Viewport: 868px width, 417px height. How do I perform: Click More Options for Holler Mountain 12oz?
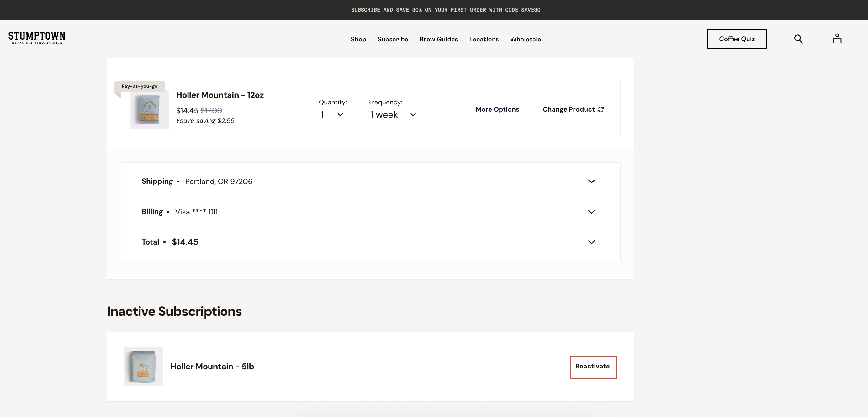(x=497, y=109)
